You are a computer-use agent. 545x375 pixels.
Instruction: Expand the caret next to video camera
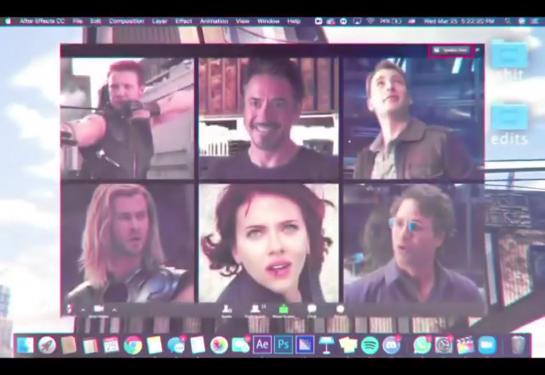pyautogui.click(x=114, y=309)
